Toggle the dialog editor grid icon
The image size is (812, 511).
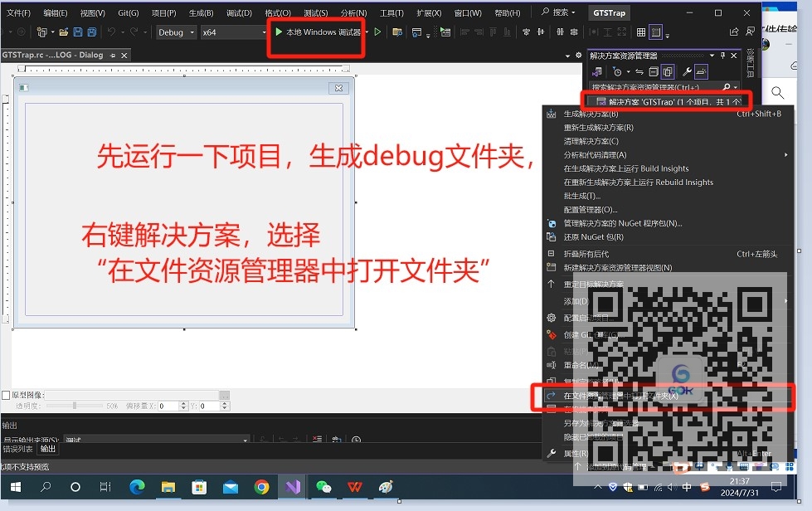[641, 32]
